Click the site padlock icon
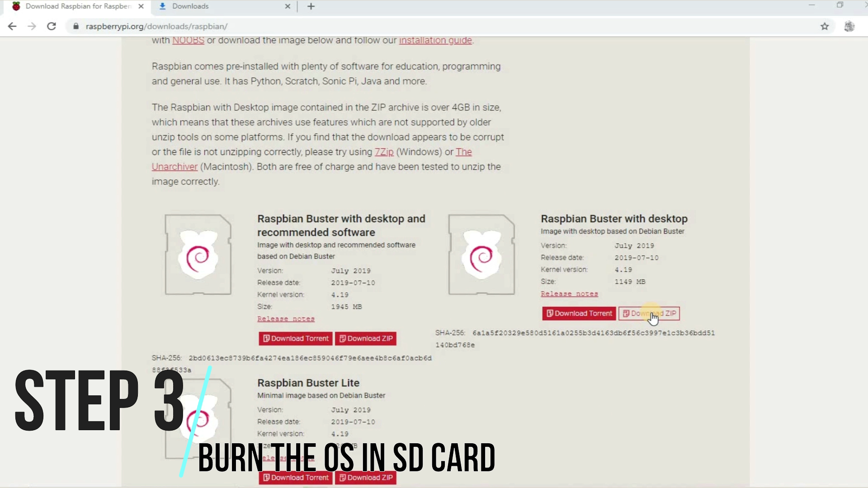 coord(75,26)
